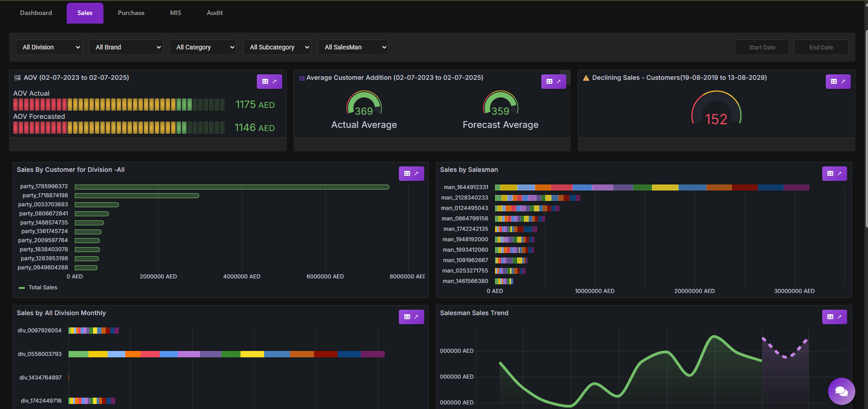Expand the All Brand dropdown

click(126, 47)
